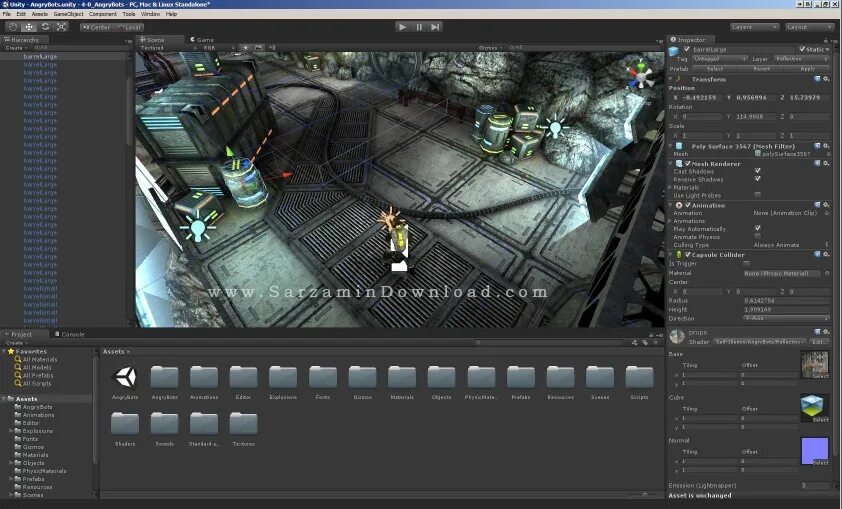Open the Shader dropdown for props material
The image size is (842, 509).
click(x=759, y=341)
